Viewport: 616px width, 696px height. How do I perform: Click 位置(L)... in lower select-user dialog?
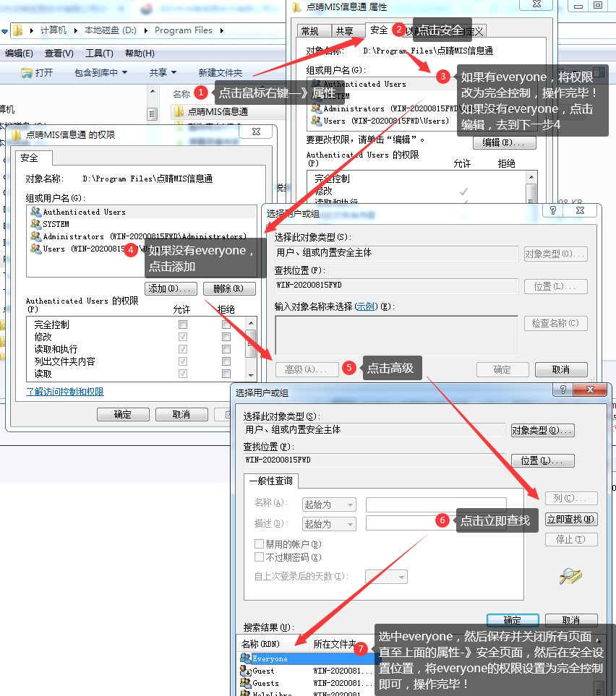pos(543,460)
